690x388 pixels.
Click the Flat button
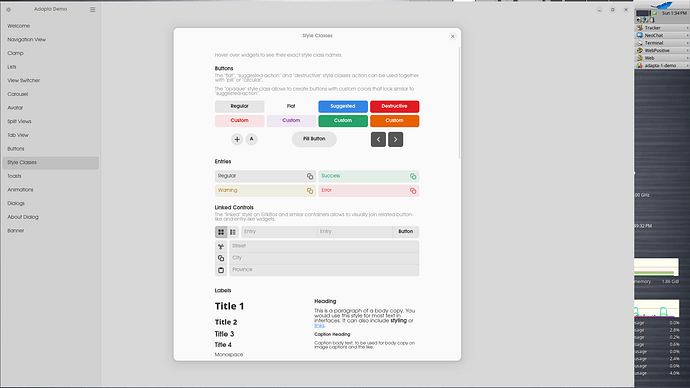[291, 106]
